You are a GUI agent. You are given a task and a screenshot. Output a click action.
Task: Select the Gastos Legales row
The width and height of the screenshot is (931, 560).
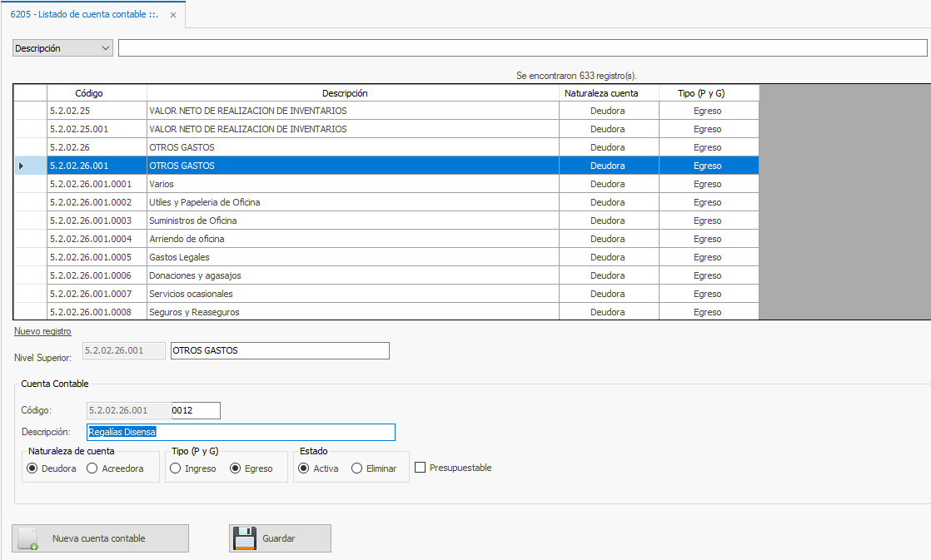[179, 257]
